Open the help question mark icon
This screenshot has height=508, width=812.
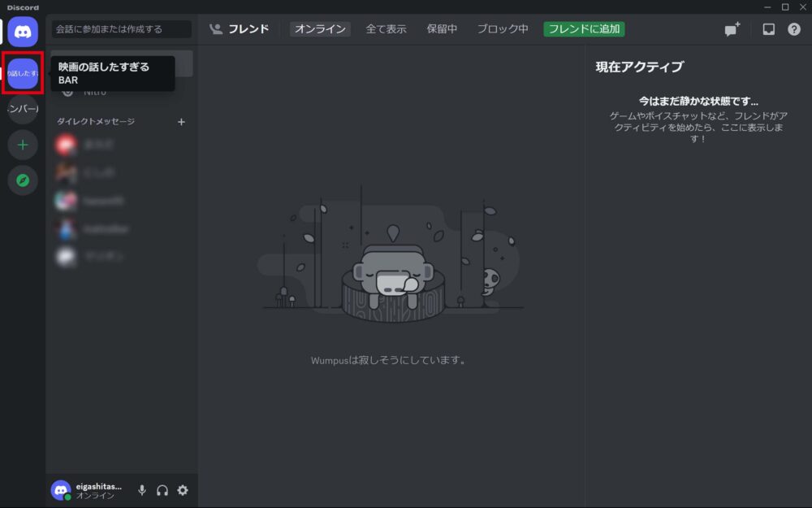[794, 29]
